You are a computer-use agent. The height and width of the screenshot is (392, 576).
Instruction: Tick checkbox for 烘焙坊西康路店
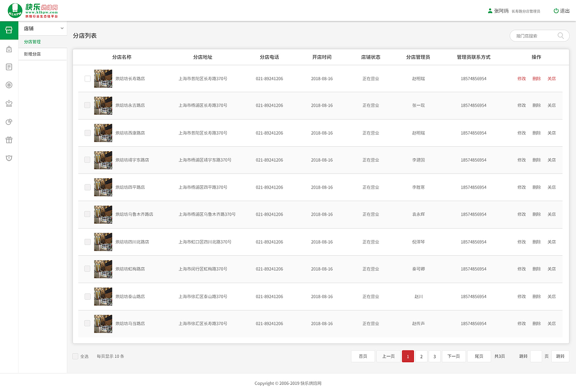click(x=87, y=133)
